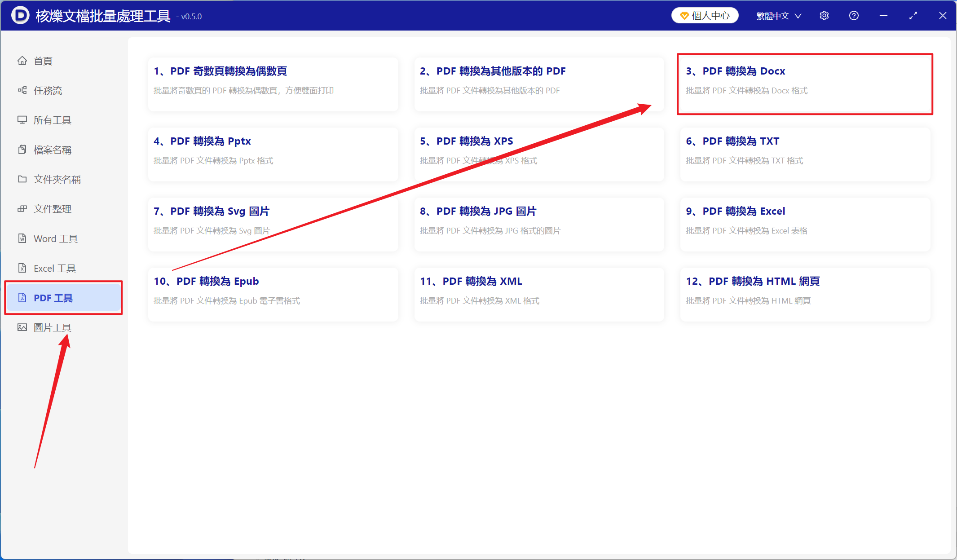Click the v0.5.0 version label
The image size is (957, 560).
click(189, 17)
